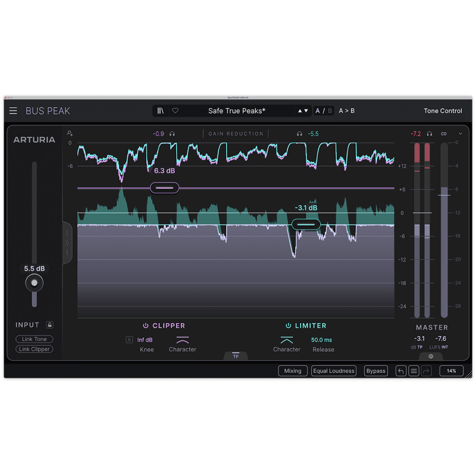Click the master peak value -7.2

[x=415, y=134]
